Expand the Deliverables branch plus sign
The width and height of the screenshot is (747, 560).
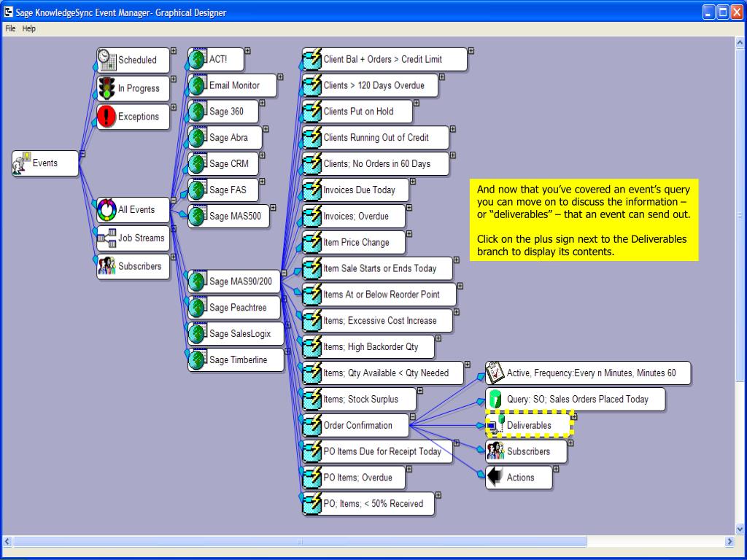pos(574,416)
